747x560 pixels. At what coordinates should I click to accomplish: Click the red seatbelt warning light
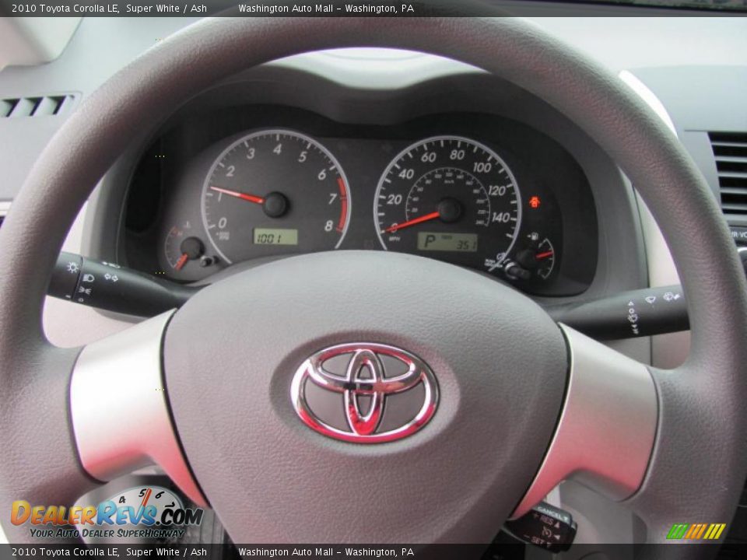[534, 202]
